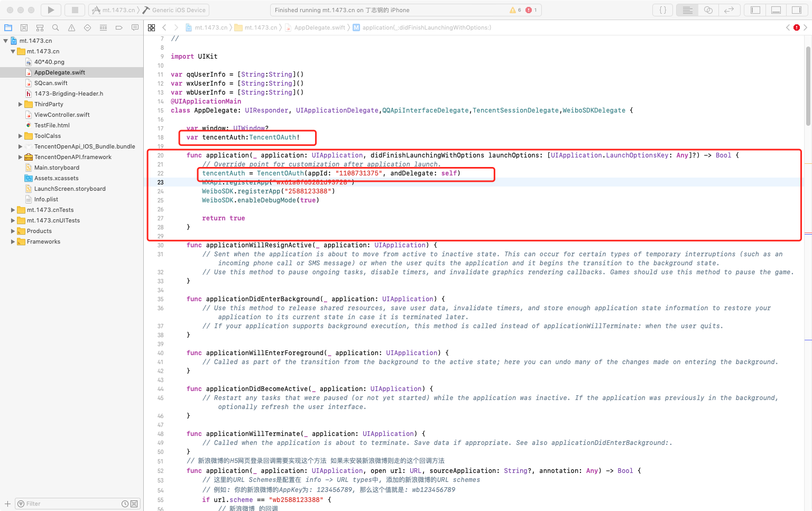Screen dimensions: 812x511
Task: Open the Test navigator
Action: click(x=87, y=27)
